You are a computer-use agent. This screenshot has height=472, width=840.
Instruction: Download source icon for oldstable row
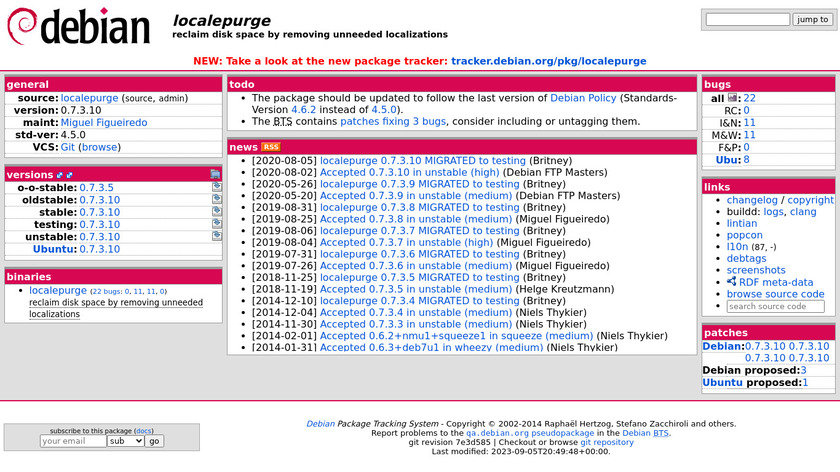click(216, 199)
